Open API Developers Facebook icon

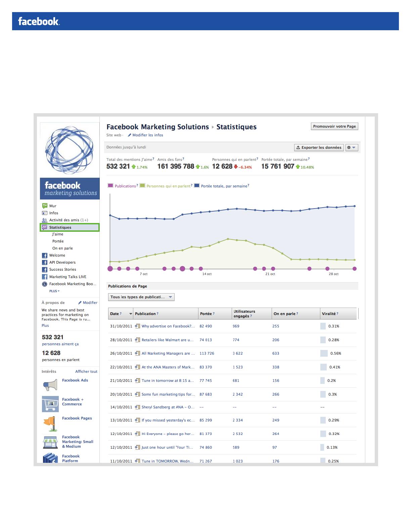[x=44, y=262]
